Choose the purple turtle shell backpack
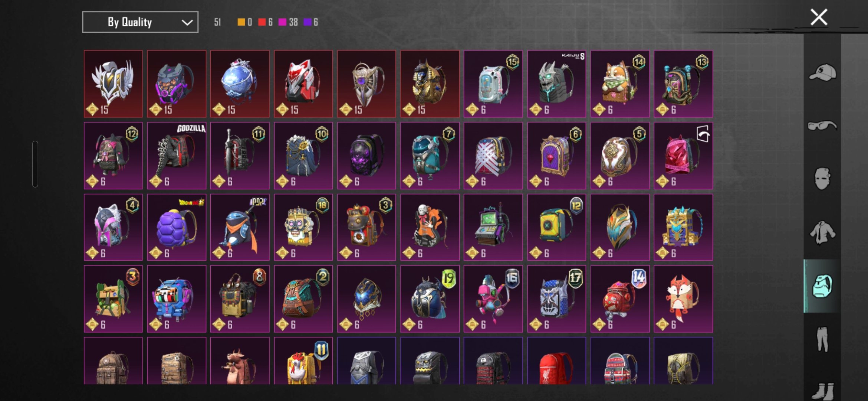868x401 pixels. [x=177, y=227]
